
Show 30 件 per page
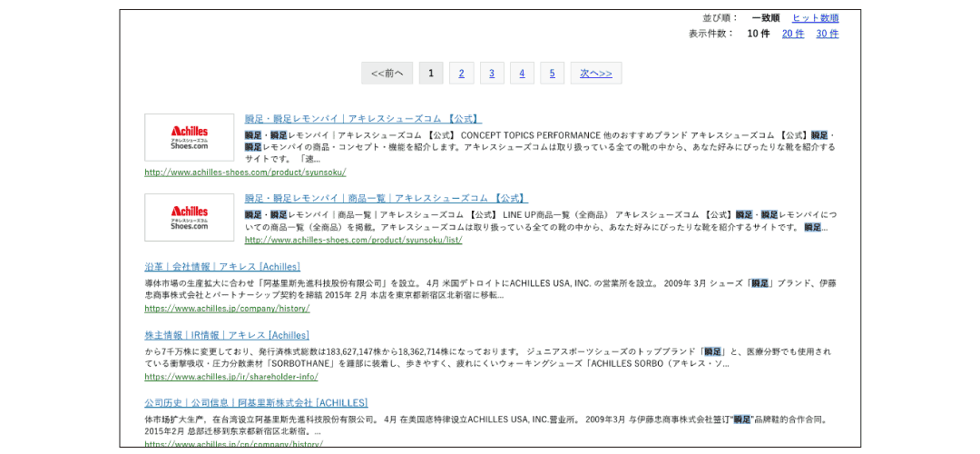pos(828,34)
